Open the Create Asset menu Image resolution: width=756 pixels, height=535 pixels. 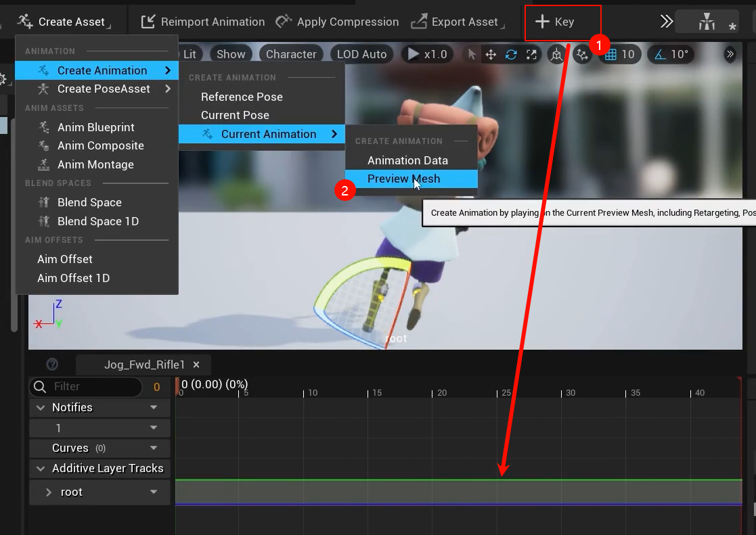64,22
